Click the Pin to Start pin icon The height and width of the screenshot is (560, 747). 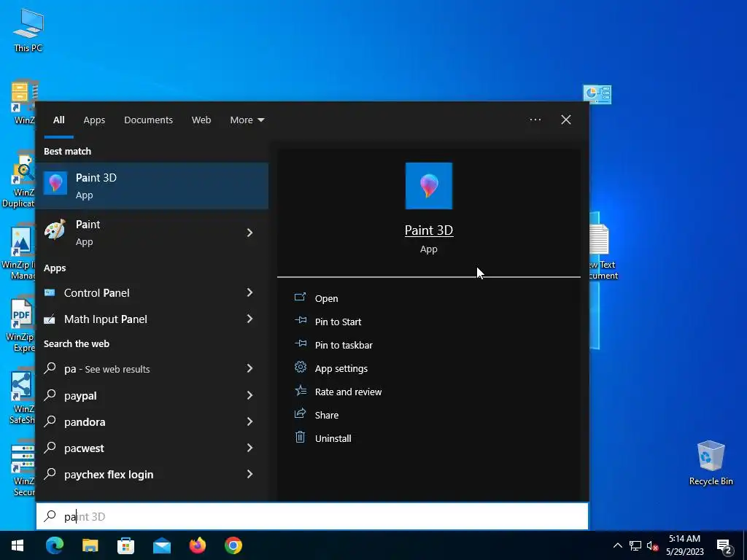click(x=300, y=321)
